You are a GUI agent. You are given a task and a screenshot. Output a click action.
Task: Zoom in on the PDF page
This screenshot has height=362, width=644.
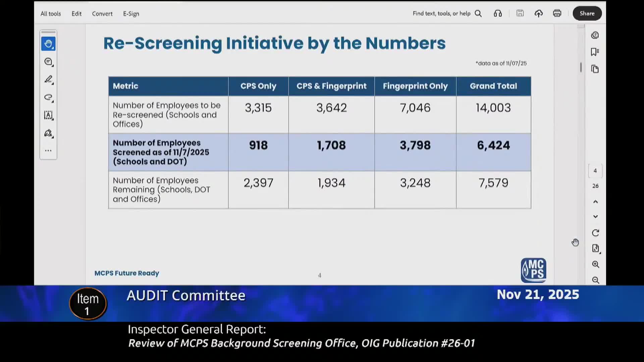click(x=596, y=264)
